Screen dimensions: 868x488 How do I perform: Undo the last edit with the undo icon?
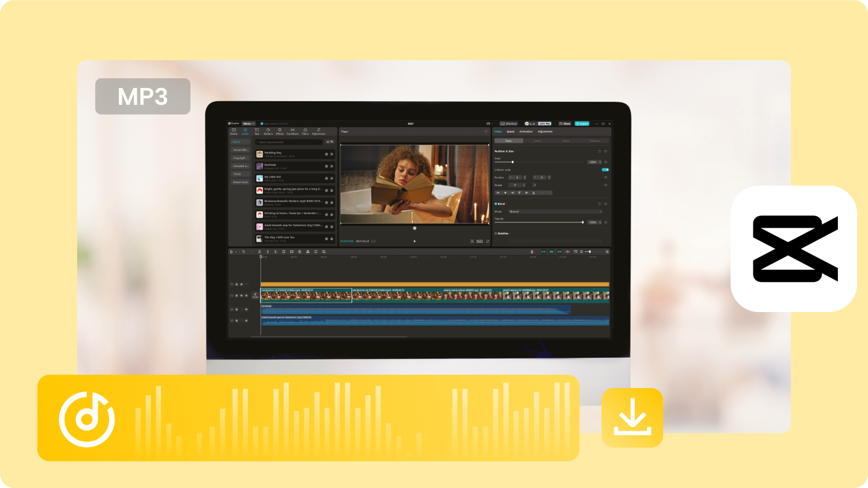[x=244, y=252]
